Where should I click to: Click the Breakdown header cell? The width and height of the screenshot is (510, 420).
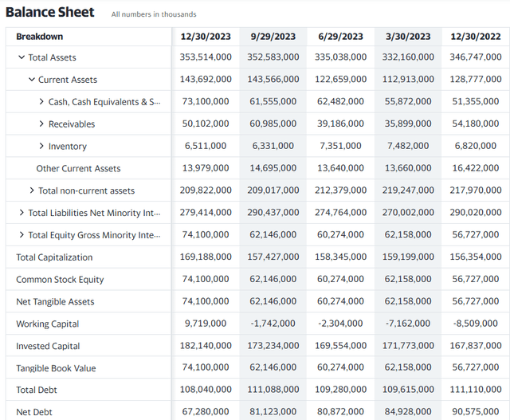pos(39,37)
